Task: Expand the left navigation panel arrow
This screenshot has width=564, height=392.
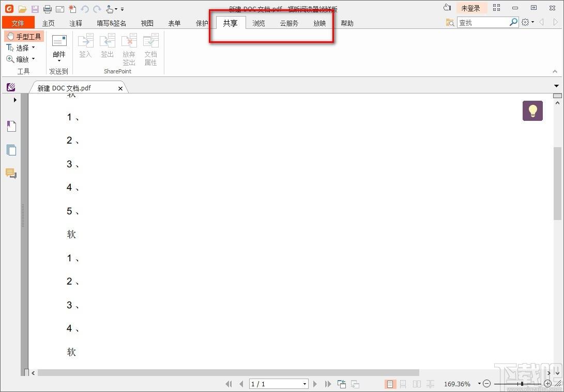Action: pos(15,100)
